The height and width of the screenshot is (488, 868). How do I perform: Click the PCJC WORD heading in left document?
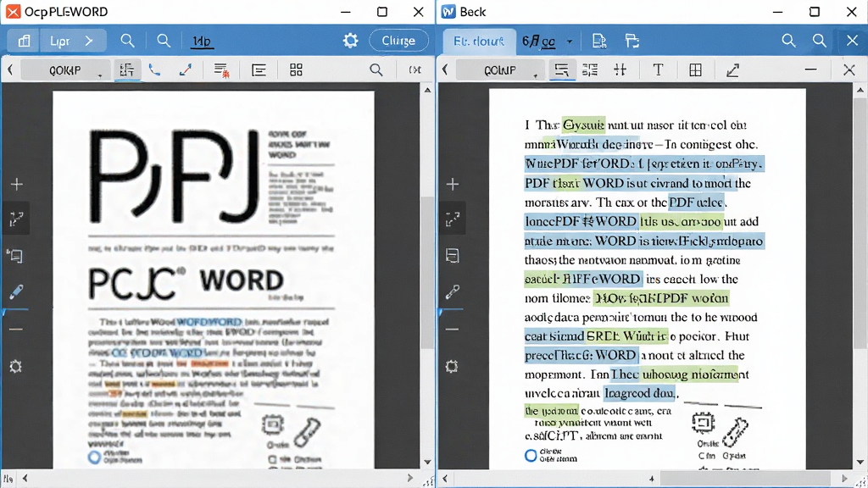click(x=186, y=282)
